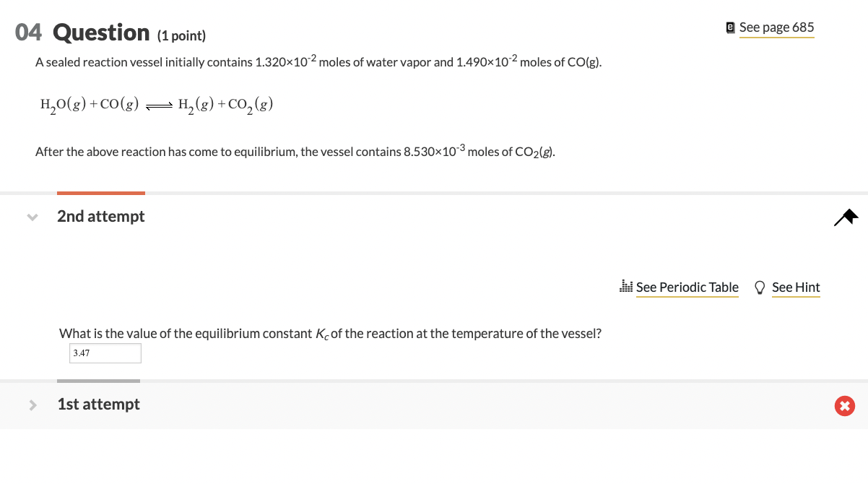Viewport: 868px width, 484px height.
Task: Open the See page 685 link
Action: [x=776, y=27]
